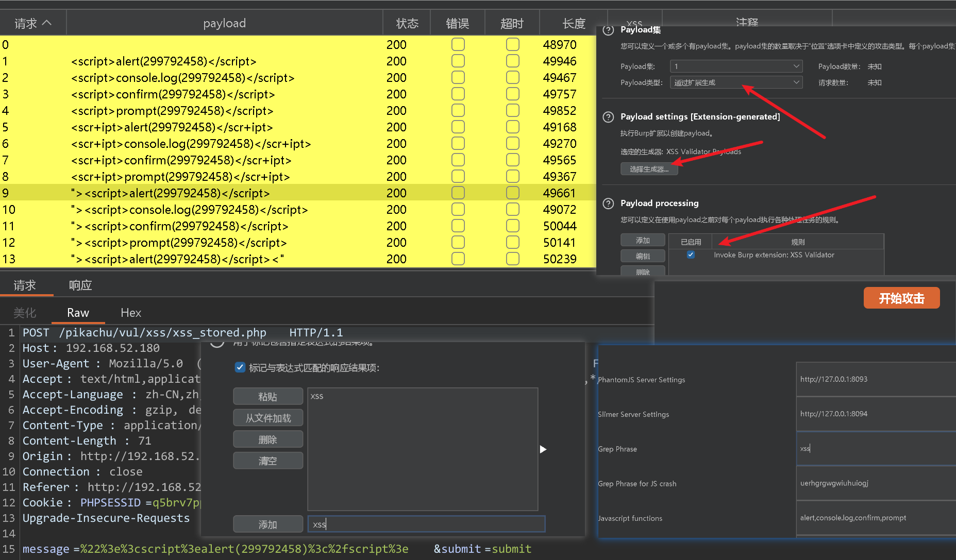
Task: Click 编辑 button in Payload processing
Action: pyautogui.click(x=643, y=256)
